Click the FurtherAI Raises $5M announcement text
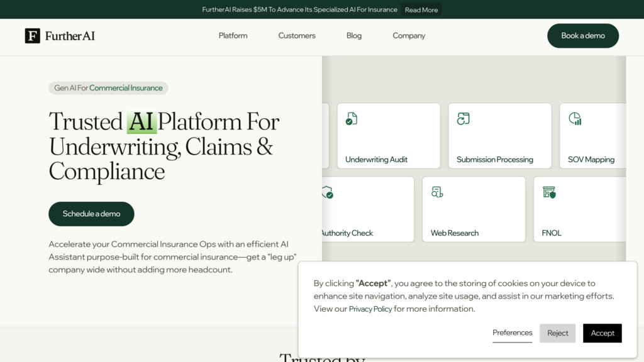 click(x=299, y=9)
